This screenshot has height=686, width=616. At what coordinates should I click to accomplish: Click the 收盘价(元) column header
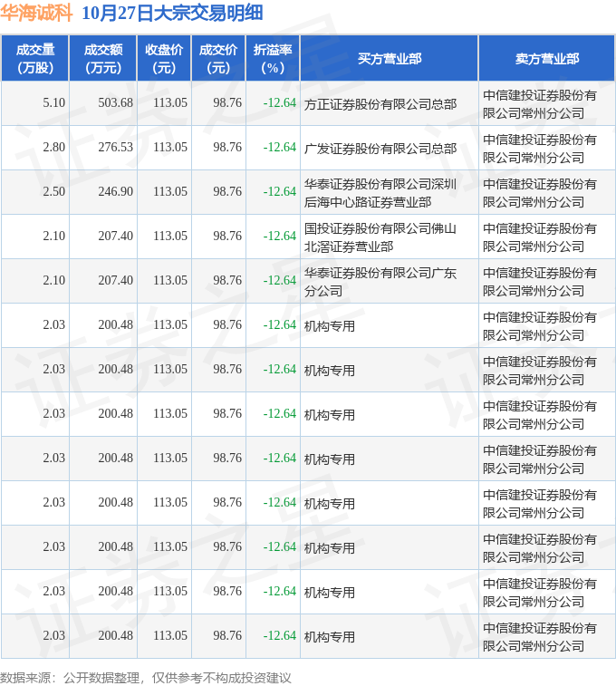164,58
